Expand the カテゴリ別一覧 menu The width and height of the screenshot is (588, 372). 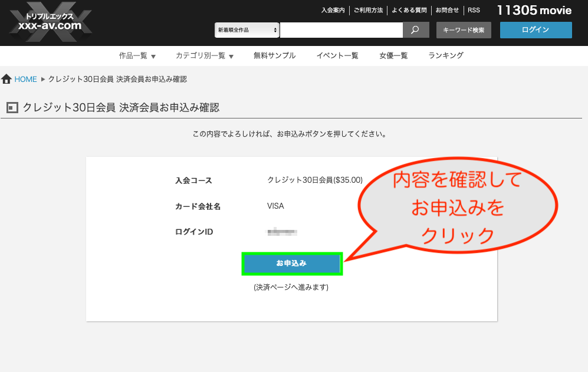point(204,56)
